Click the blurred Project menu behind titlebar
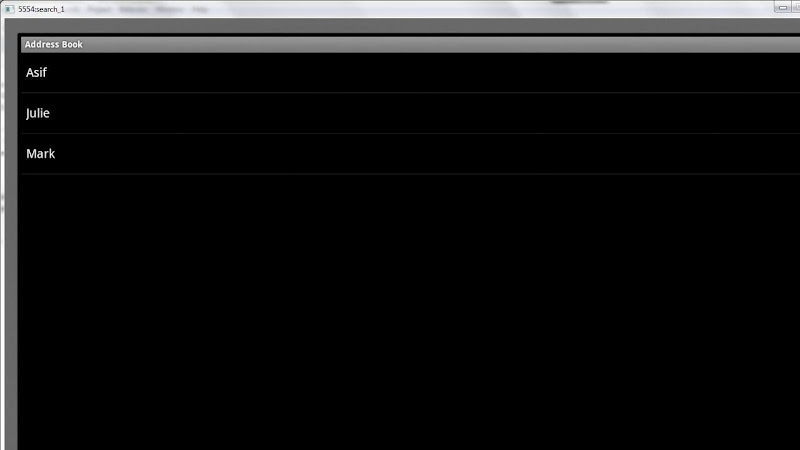Screen dimensions: 800x450 99,10
